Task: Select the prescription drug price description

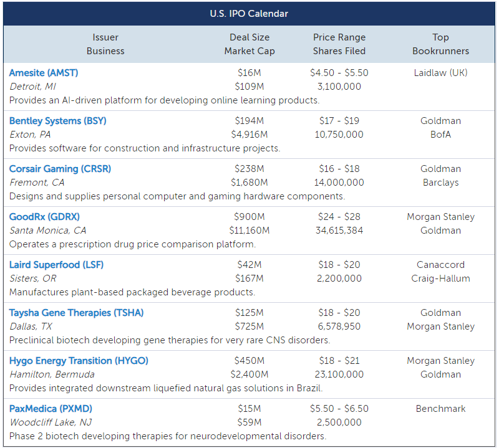Action: (132, 244)
